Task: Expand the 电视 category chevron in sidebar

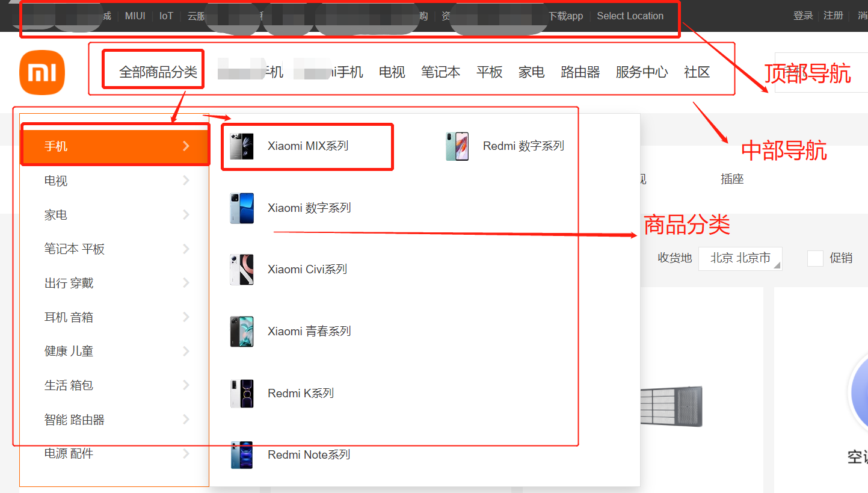Action: [x=186, y=181]
